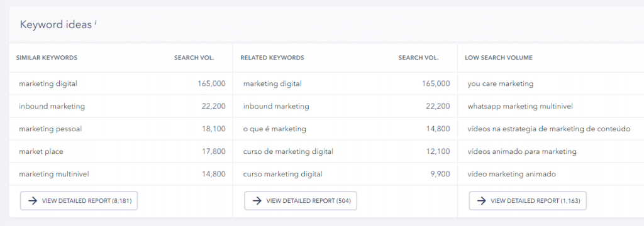This screenshot has height=226, width=644.
Task: Open vídeo marketing animado keyword
Action: pos(511,174)
